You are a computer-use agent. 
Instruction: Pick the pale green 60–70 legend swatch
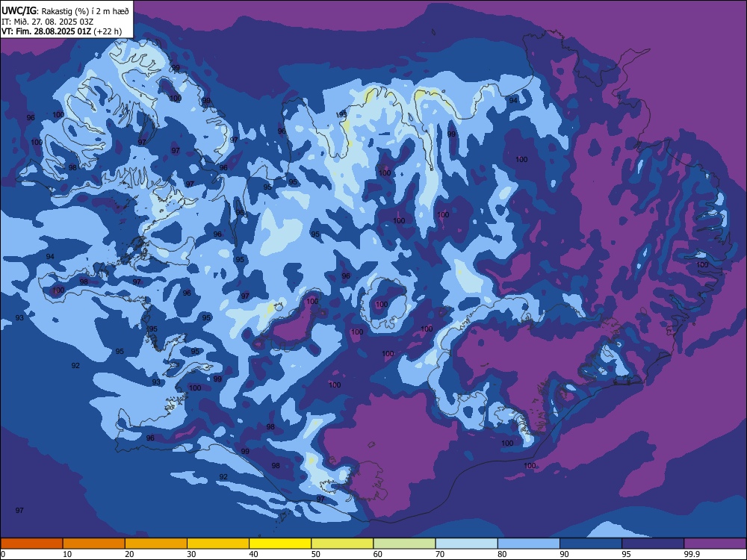pos(404,544)
